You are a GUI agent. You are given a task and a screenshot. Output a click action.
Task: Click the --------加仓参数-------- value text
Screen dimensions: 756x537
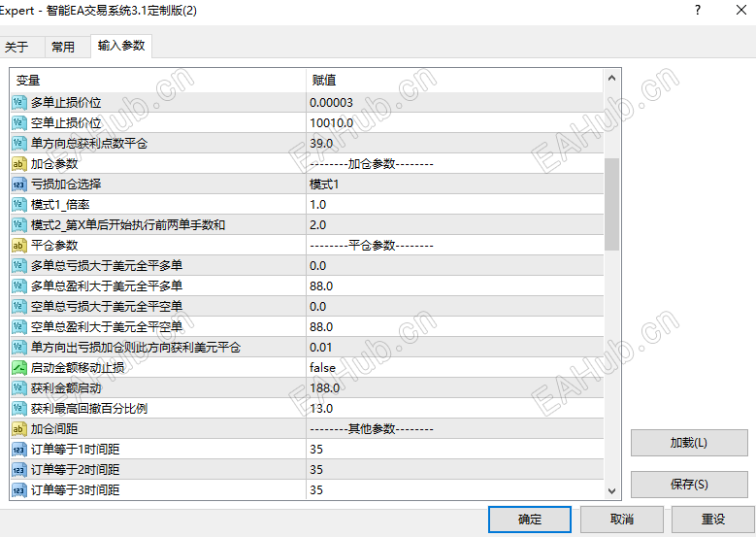[372, 164]
